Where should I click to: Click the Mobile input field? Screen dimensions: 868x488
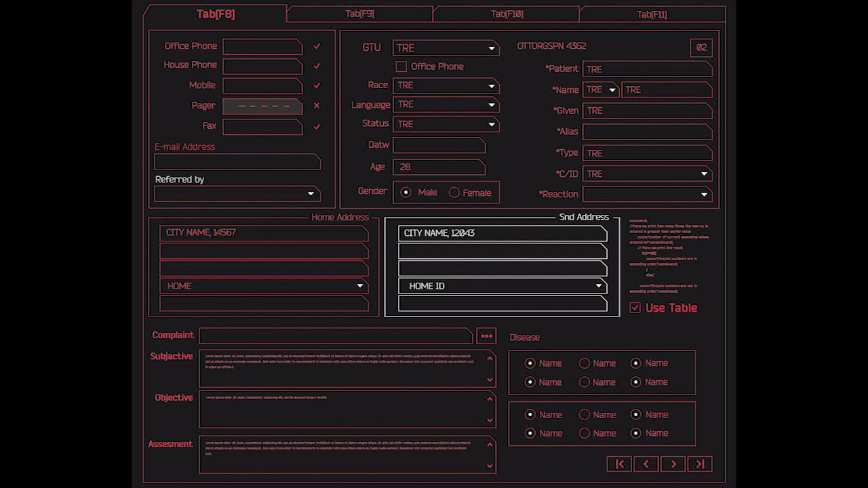(262, 85)
